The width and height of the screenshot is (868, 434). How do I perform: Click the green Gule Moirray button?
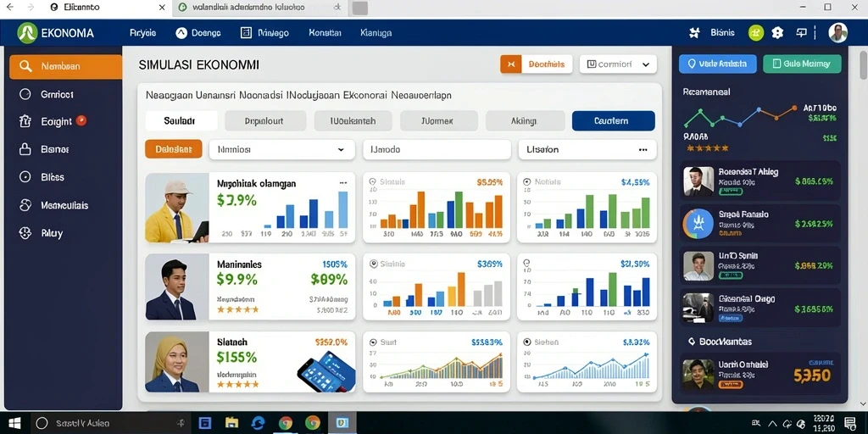coord(802,64)
